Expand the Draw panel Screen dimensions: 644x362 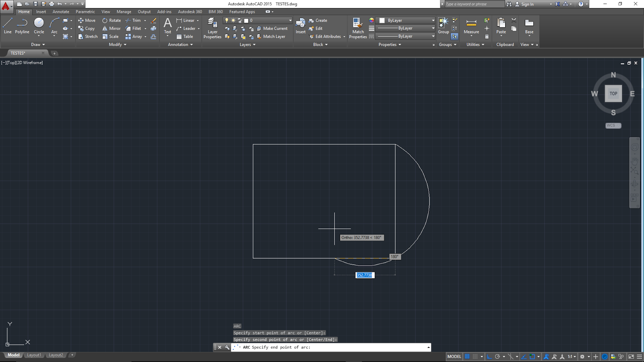coord(38,44)
